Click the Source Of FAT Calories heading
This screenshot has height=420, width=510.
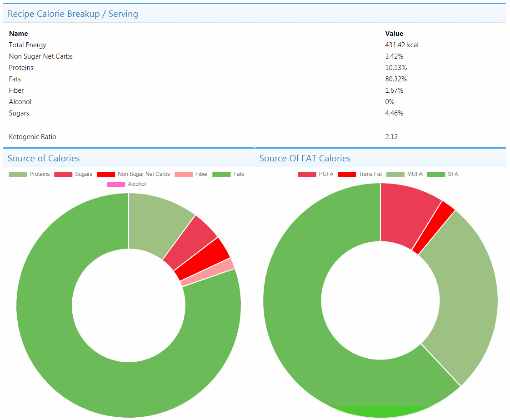click(305, 159)
